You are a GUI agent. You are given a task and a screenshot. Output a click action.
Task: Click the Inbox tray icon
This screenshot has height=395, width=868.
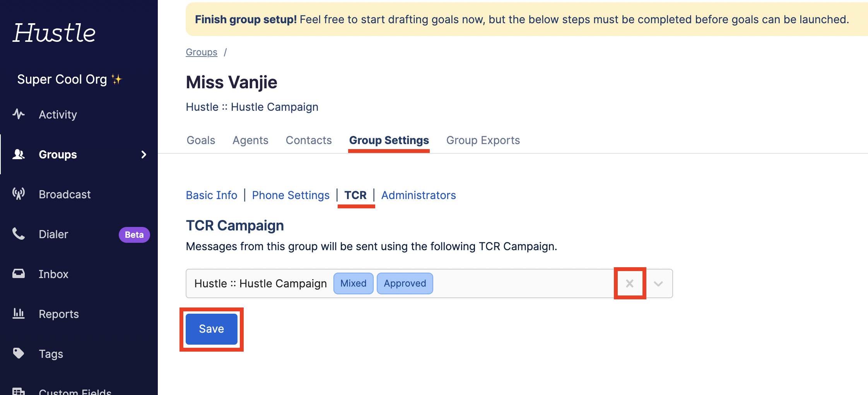point(18,274)
